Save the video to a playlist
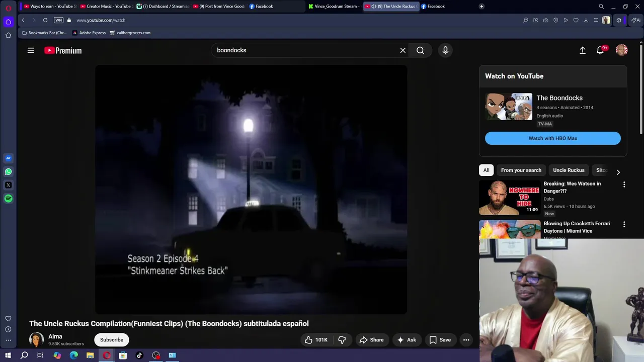 (x=440, y=340)
